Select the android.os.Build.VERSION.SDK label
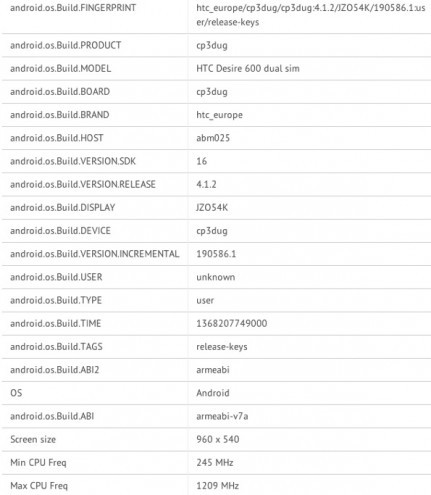The image size is (431, 495). pyautogui.click(x=73, y=161)
